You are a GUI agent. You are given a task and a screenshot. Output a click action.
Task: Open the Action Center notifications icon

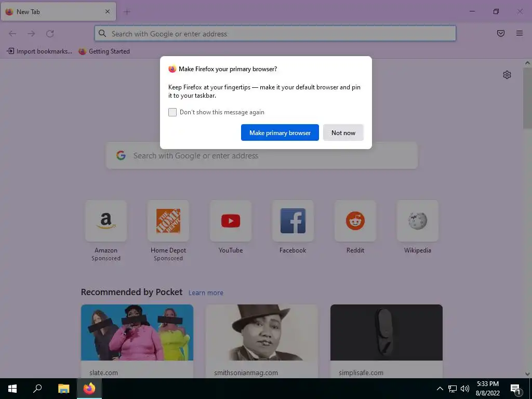515,389
